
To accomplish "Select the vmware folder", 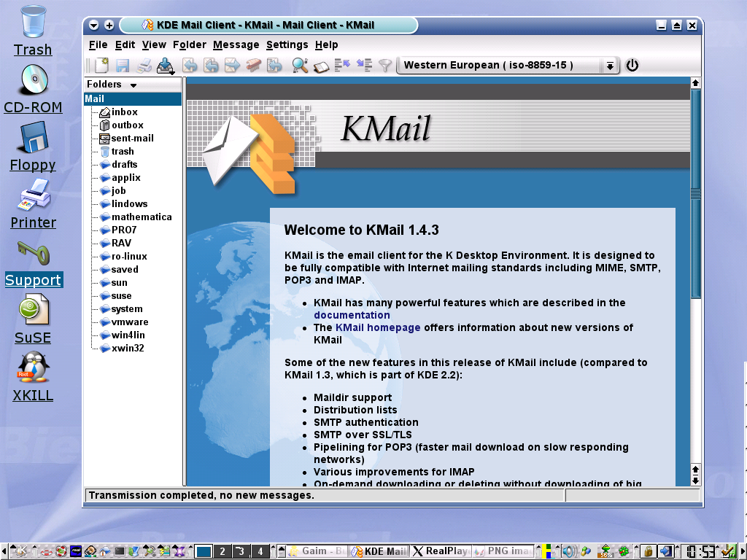I will tap(130, 322).
